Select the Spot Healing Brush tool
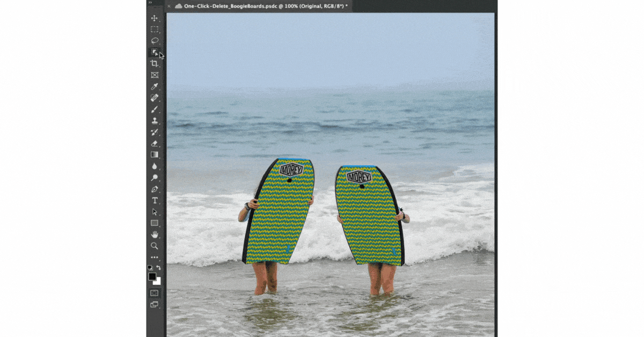Screen dimensions: 644x337 tap(155, 98)
